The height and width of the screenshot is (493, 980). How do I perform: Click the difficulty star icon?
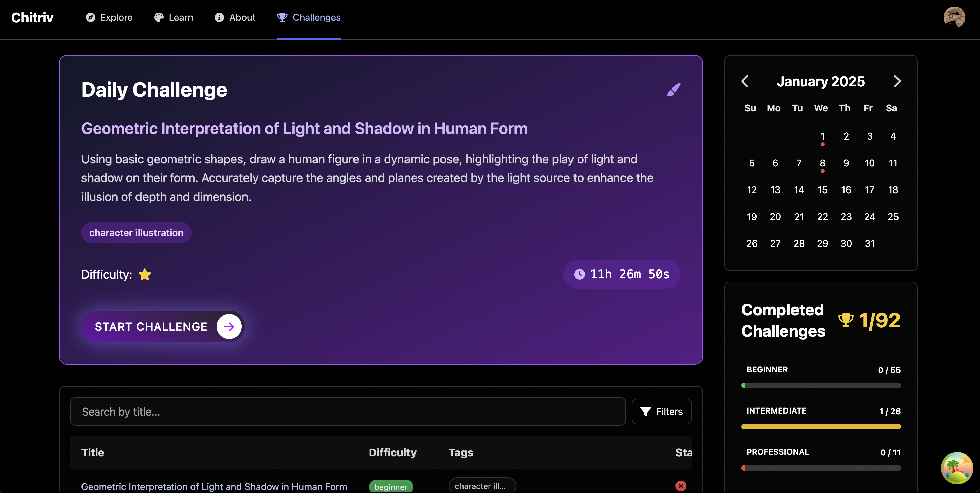[145, 274]
